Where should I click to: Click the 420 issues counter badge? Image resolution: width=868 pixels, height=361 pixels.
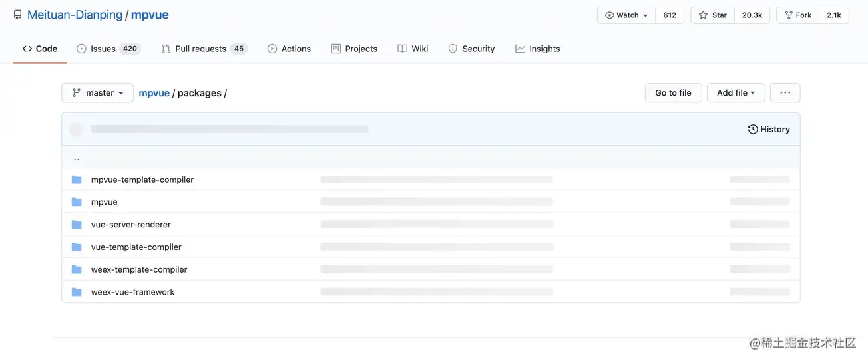pos(130,49)
